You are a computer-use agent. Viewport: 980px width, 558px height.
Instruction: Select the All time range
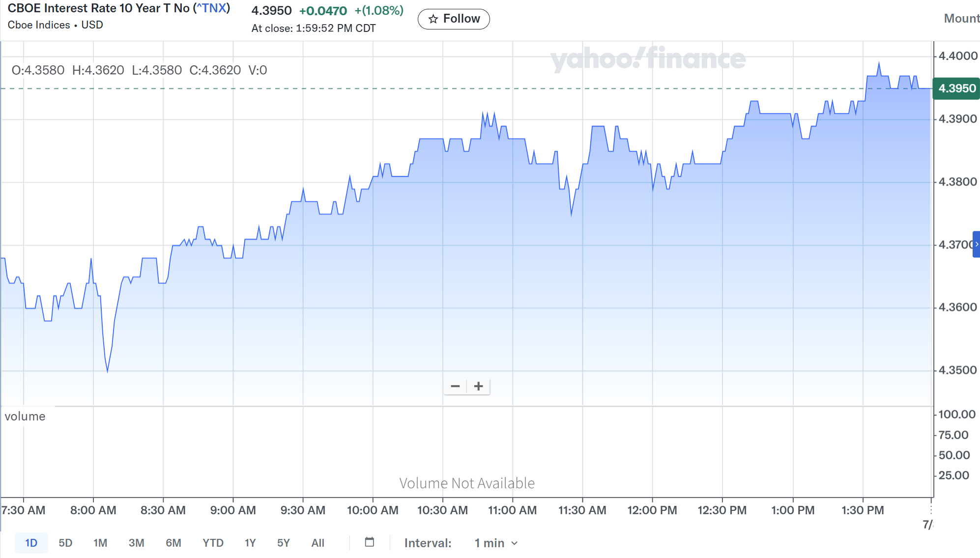click(x=317, y=543)
